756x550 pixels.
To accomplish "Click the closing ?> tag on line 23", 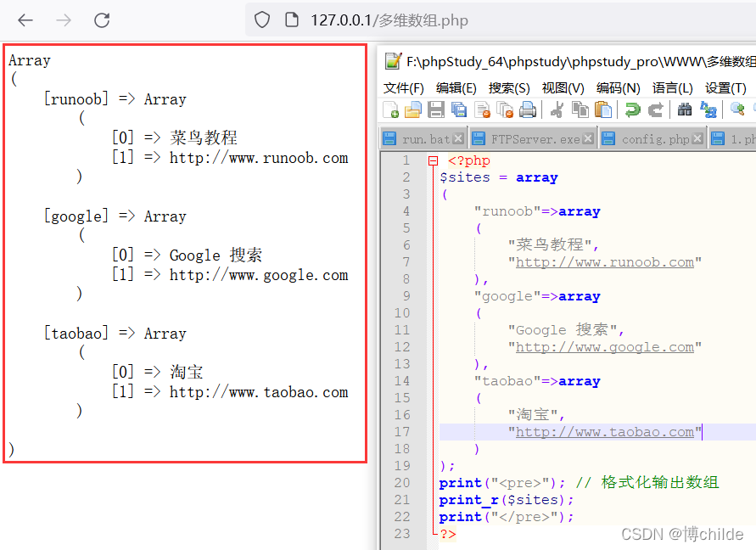I will point(448,534).
